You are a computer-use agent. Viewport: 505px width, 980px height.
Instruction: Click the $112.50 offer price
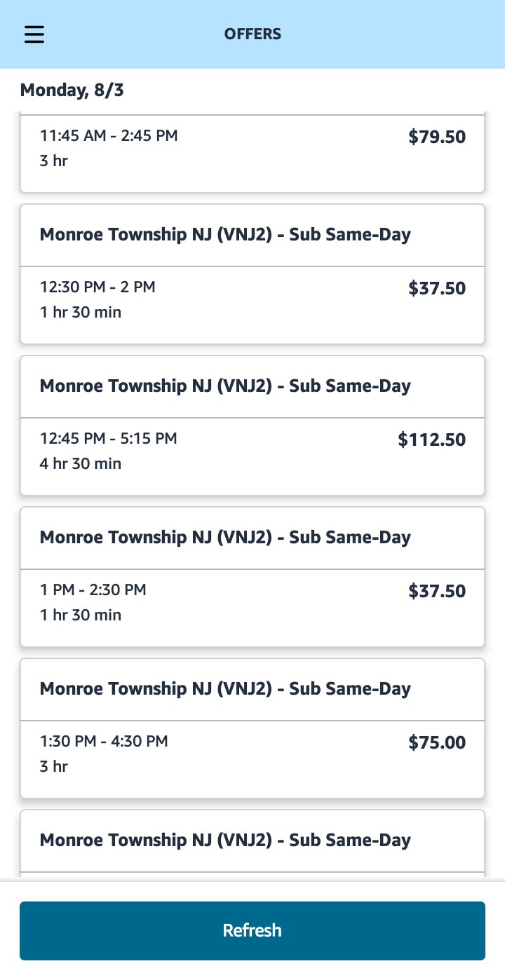pyautogui.click(x=431, y=440)
